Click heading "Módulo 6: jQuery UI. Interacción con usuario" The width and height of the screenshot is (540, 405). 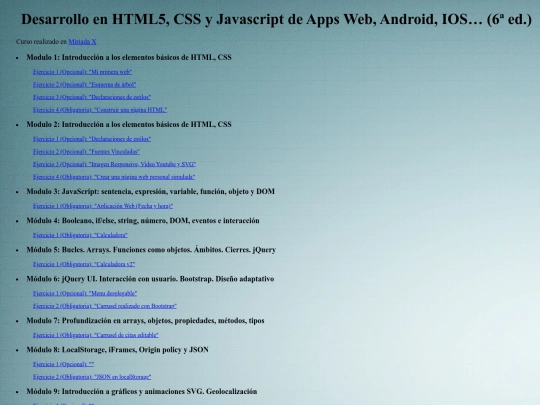[150, 279]
